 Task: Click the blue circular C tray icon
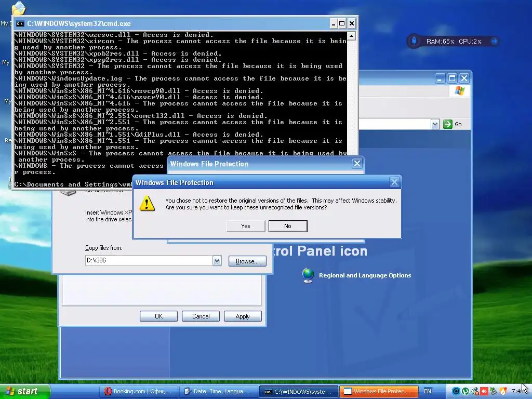pyautogui.click(x=456, y=391)
